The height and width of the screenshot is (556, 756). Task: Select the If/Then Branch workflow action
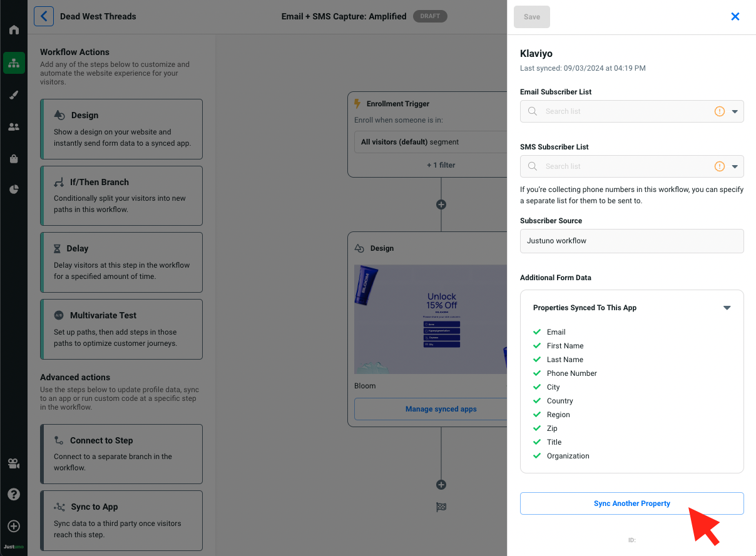coord(121,195)
